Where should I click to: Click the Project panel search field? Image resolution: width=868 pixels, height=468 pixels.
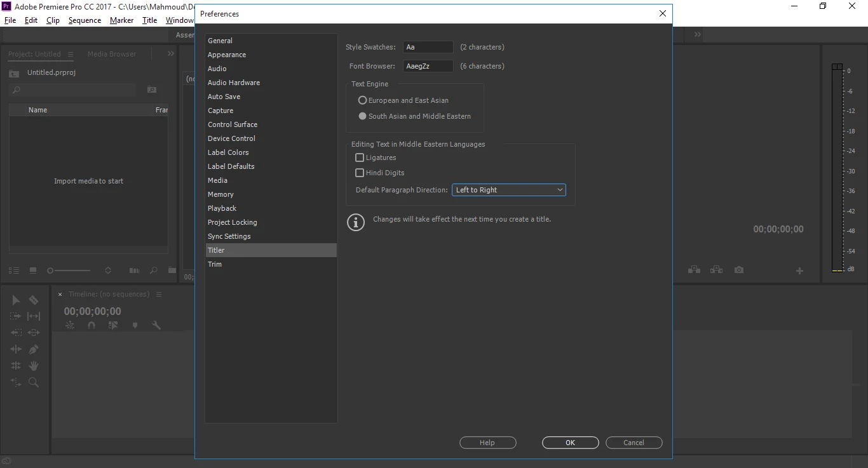(x=72, y=90)
